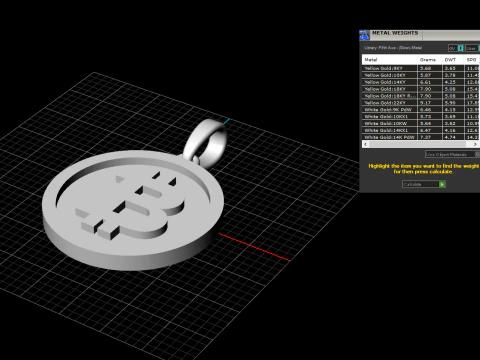Select the METAL WEIGHTS tab title
The width and height of the screenshot is (480, 360).
(x=395, y=33)
